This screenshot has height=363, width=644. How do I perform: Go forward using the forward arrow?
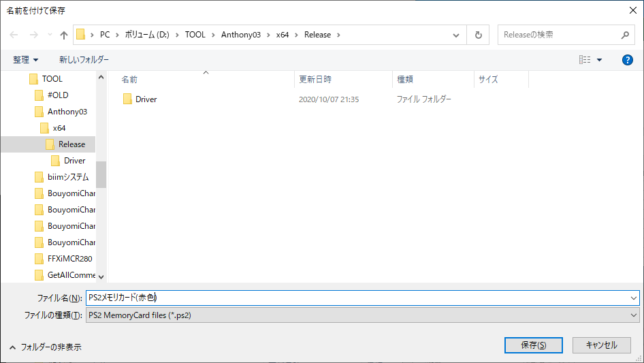click(x=33, y=35)
